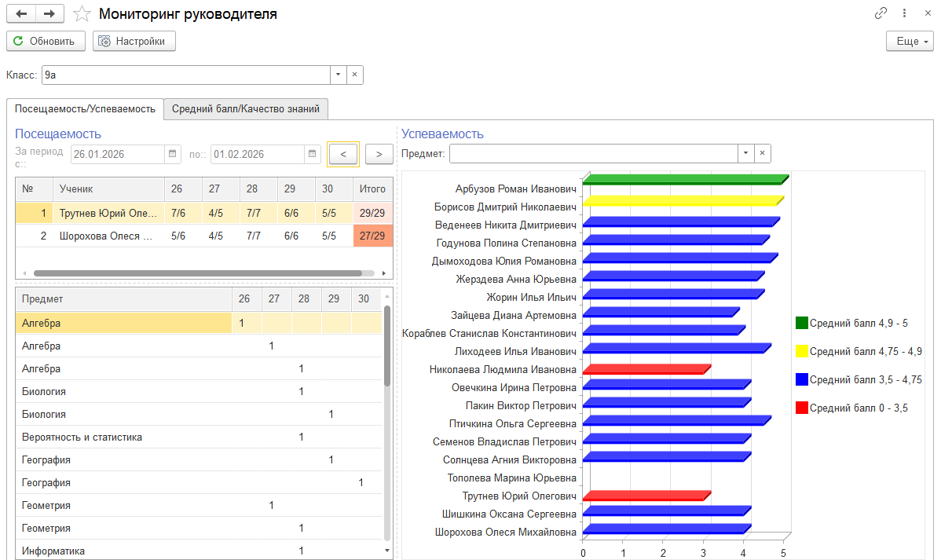Screen dimensions: 941x560
Task: Open the Еще dropdown menu
Action: pyautogui.click(x=910, y=42)
